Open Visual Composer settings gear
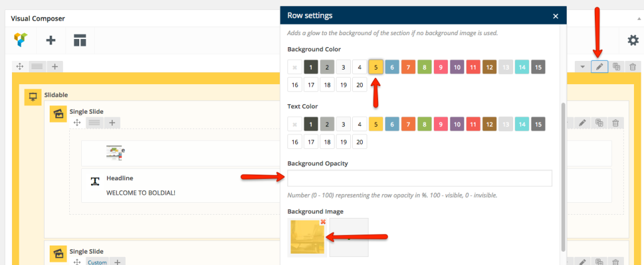644x265 pixels. (x=633, y=40)
